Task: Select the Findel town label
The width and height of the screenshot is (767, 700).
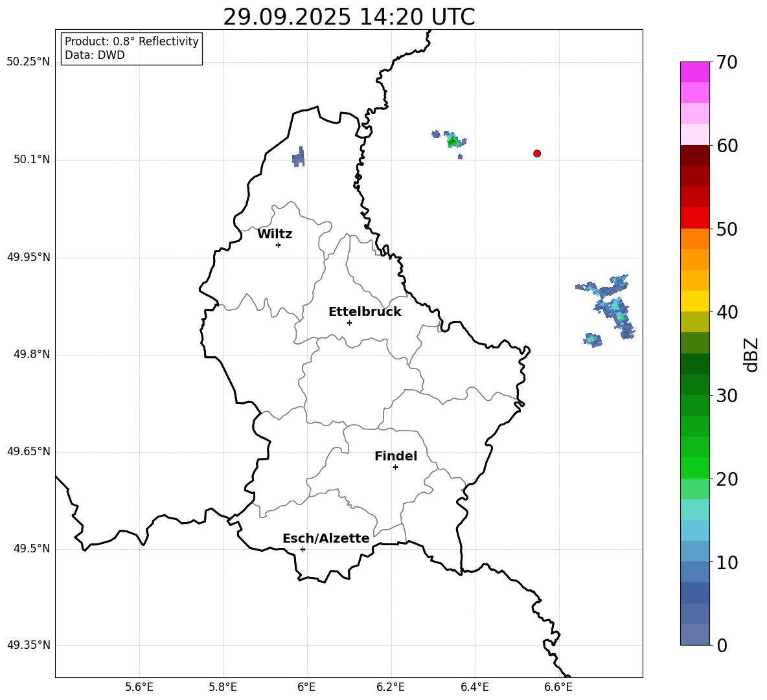Action: 396,457
